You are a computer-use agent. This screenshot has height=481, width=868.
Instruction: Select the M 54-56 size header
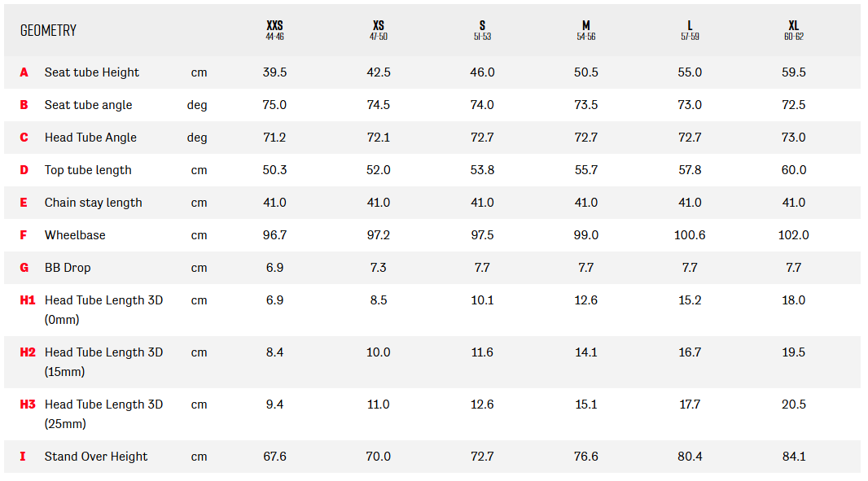pos(586,30)
